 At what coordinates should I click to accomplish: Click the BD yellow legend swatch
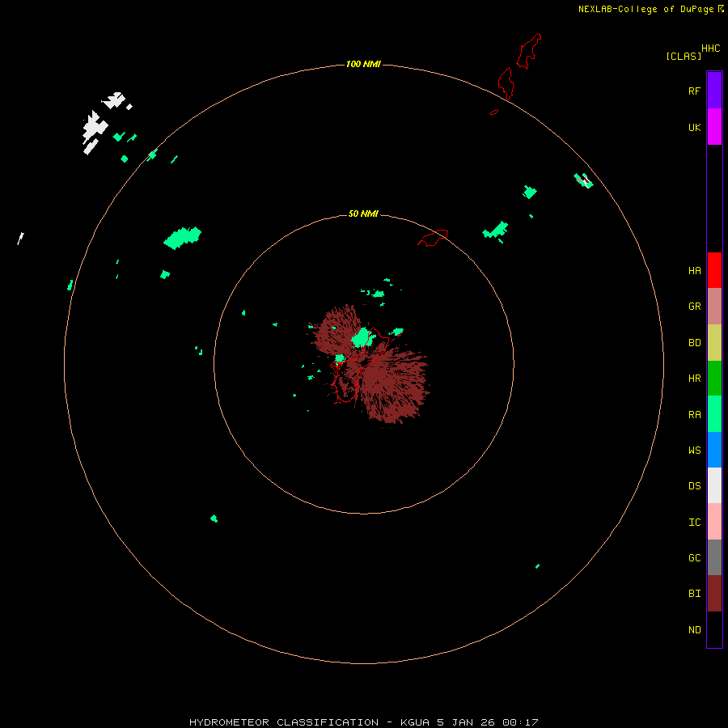714,343
